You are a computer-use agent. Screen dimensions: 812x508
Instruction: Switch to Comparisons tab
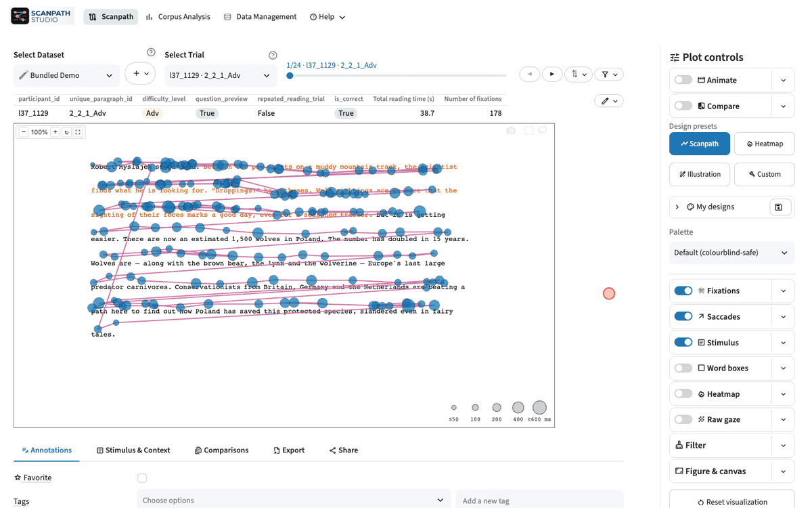tap(221, 450)
